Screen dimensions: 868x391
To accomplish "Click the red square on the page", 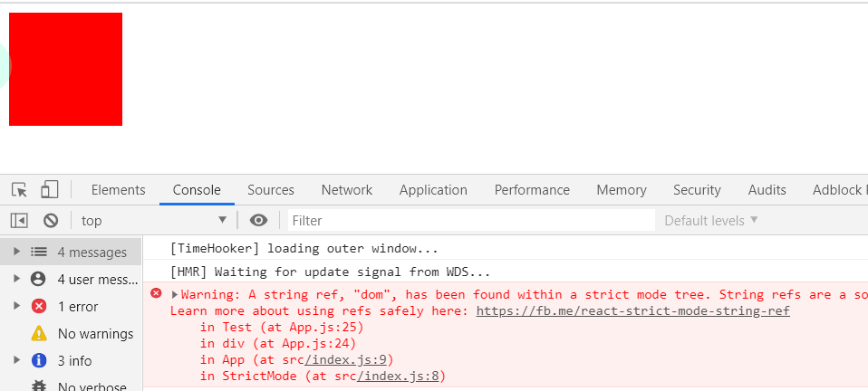I will [65, 69].
